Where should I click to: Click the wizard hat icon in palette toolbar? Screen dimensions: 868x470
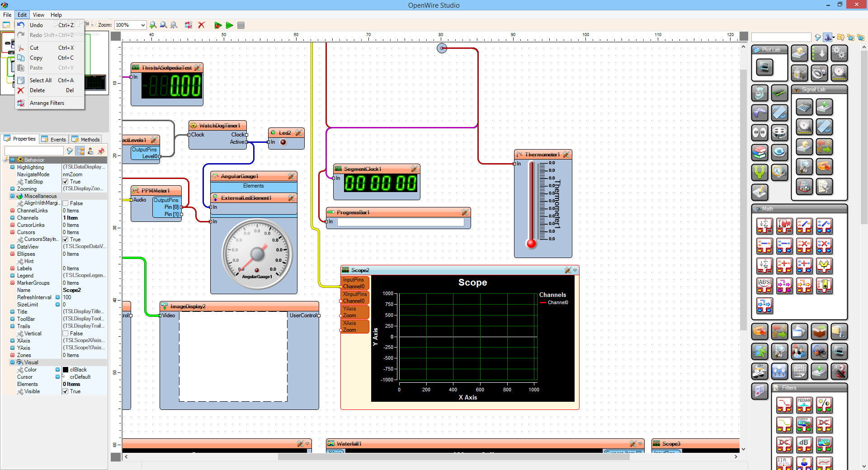[828, 38]
